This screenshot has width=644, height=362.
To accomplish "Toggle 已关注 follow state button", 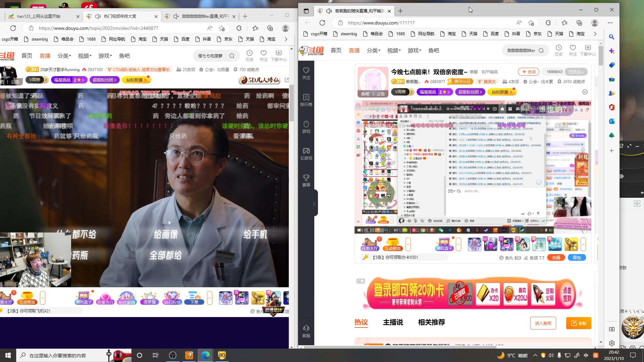I will 576,72.
